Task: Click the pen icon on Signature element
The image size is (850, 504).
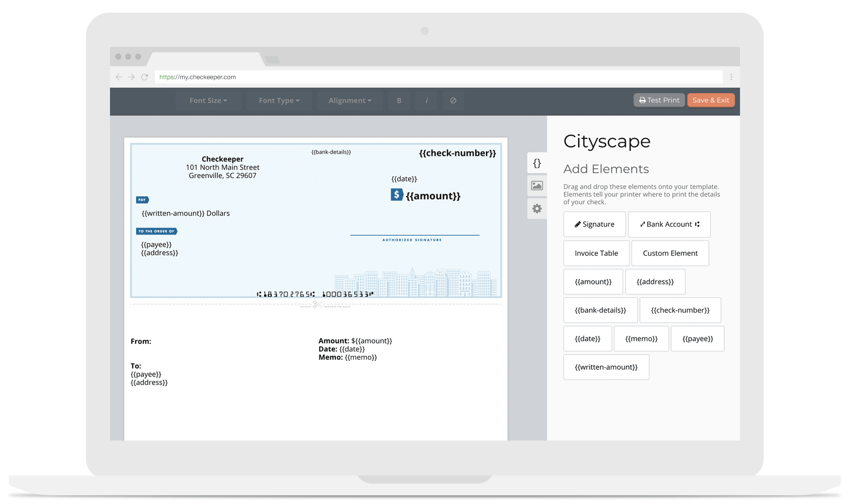Action: (x=578, y=224)
